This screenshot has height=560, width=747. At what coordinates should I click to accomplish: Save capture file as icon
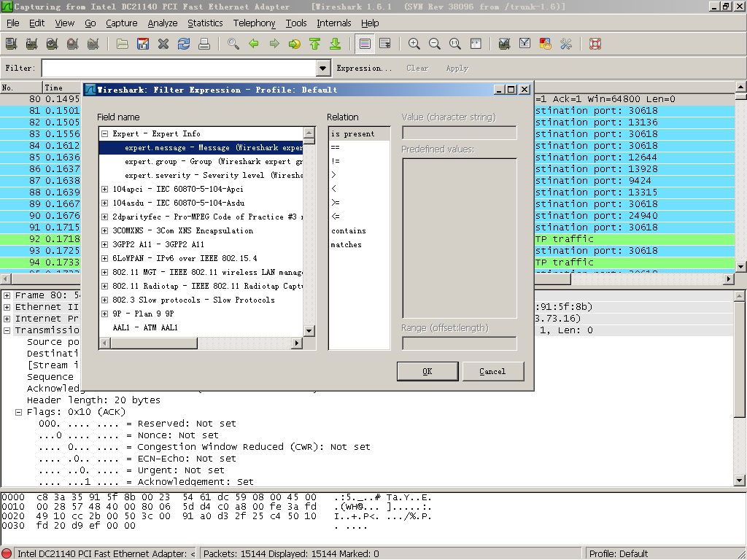click(143, 44)
